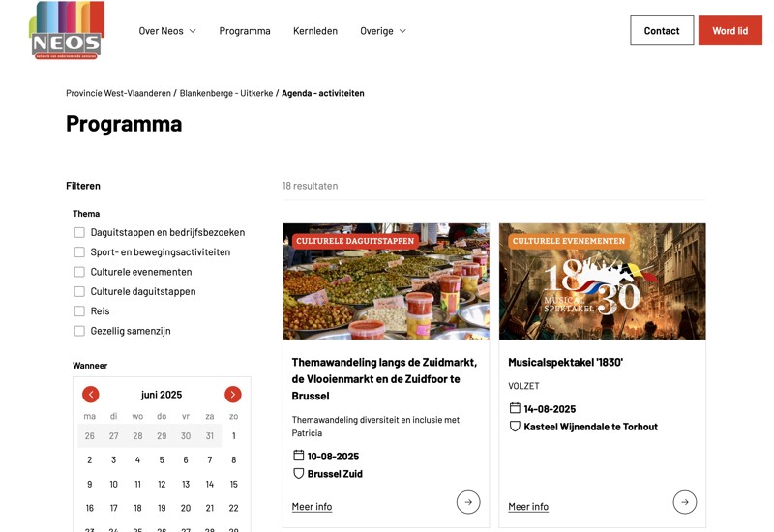The width and height of the screenshot is (774, 532).
Task: Go to next month in calendar
Action: pos(233,395)
